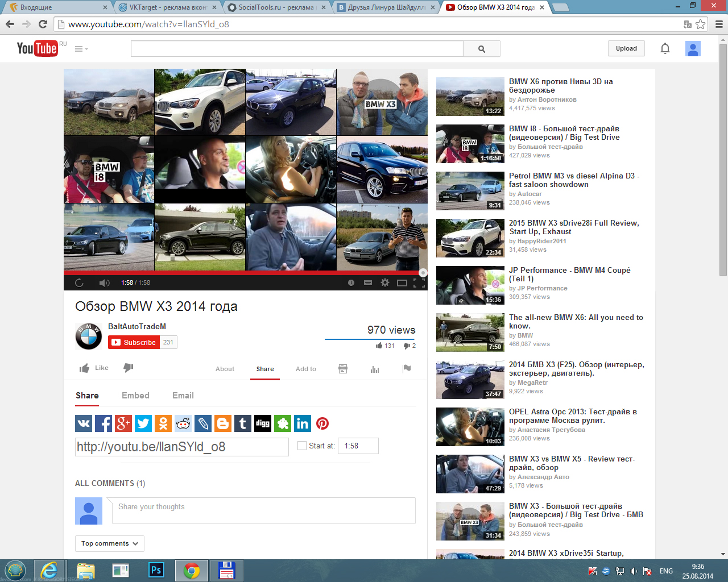Bookmark this page with star icon
This screenshot has width=728, height=582.
pyautogui.click(x=701, y=24)
